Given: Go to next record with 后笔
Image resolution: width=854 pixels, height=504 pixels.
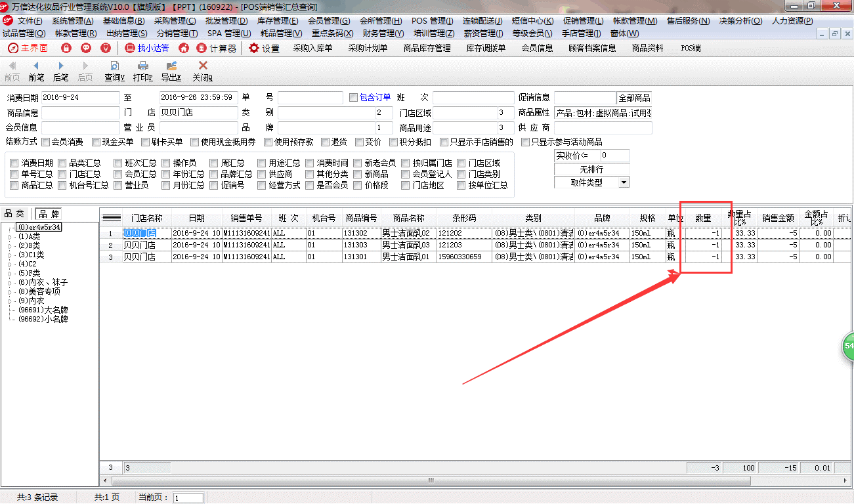Looking at the screenshot, I should pos(61,72).
